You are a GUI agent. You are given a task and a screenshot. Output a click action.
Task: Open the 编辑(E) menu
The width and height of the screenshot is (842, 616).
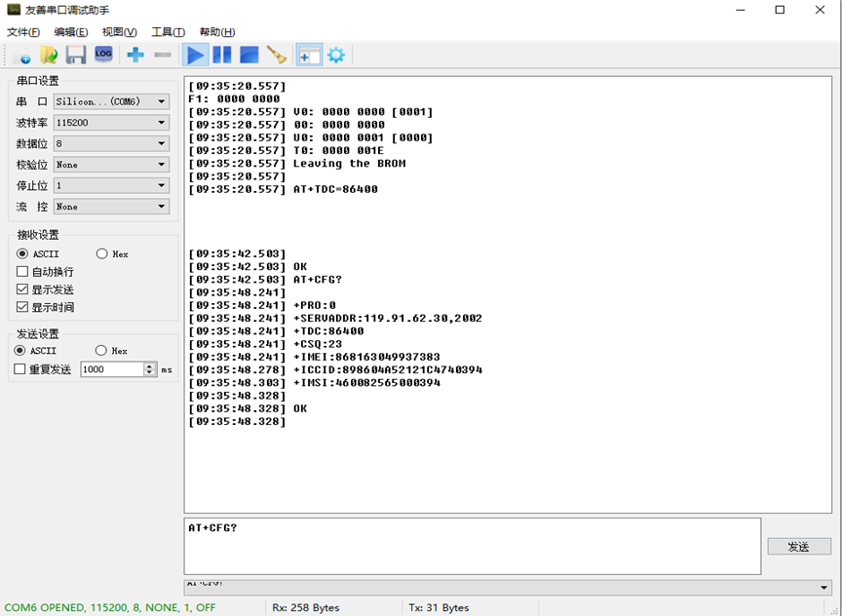coord(71,32)
